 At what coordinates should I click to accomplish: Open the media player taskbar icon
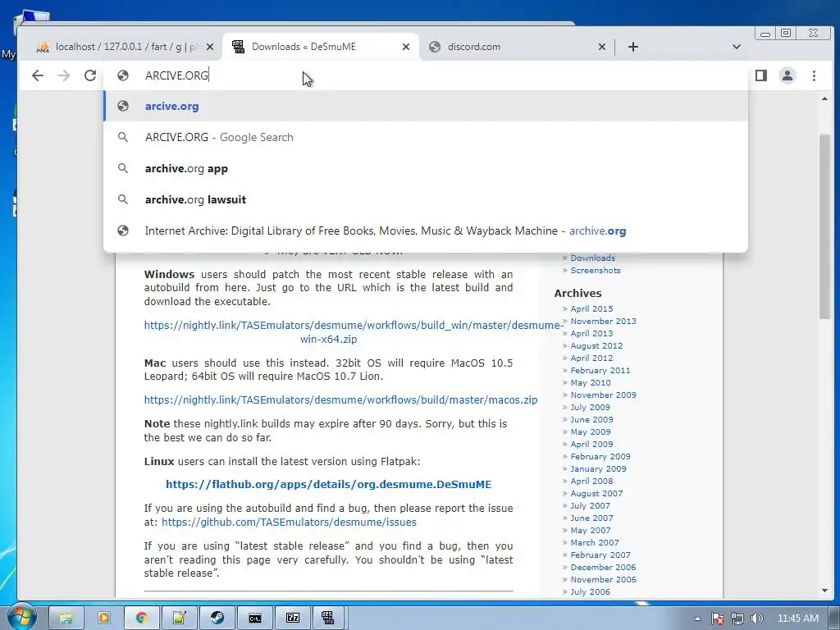pyautogui.click(x=104, y=619)
